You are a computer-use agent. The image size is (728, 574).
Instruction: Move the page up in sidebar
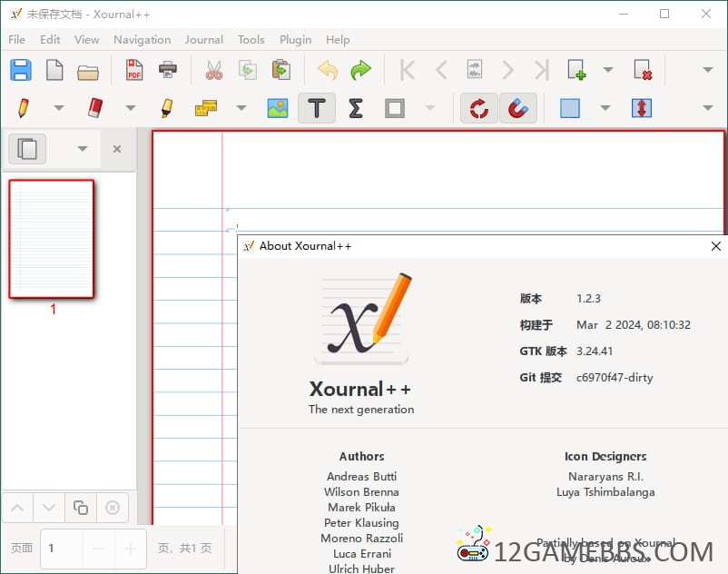pyautogui.click(x=17, y=508)
